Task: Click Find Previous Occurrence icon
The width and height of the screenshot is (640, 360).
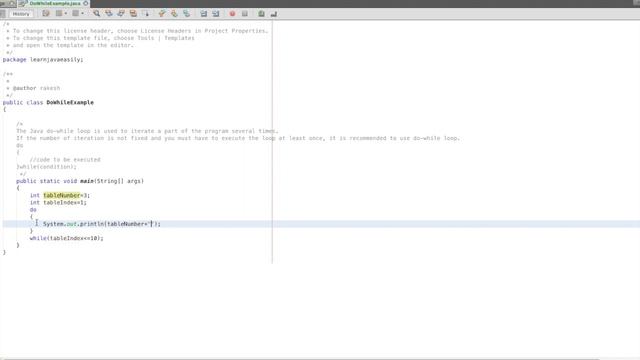Action: click(x=109, y=13)
